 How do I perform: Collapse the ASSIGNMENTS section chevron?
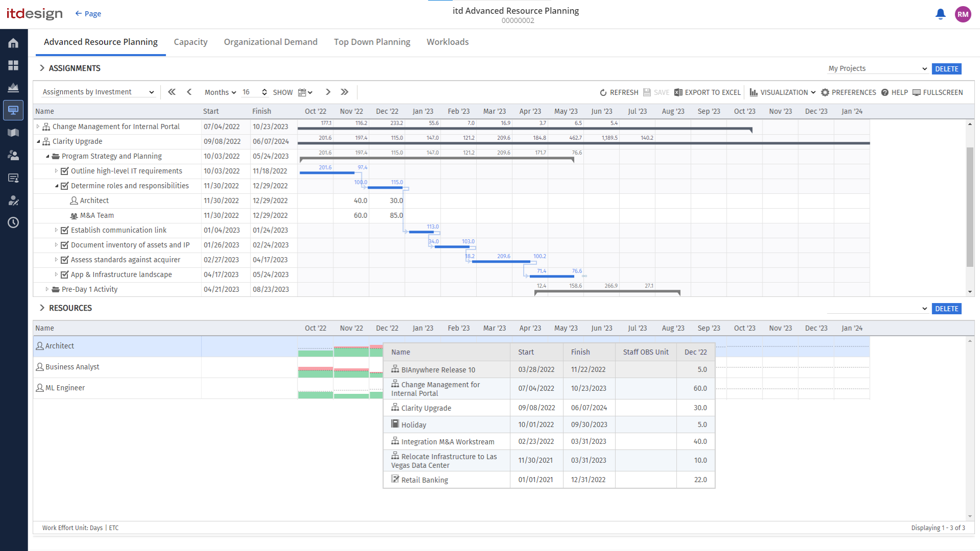(42, 68)
